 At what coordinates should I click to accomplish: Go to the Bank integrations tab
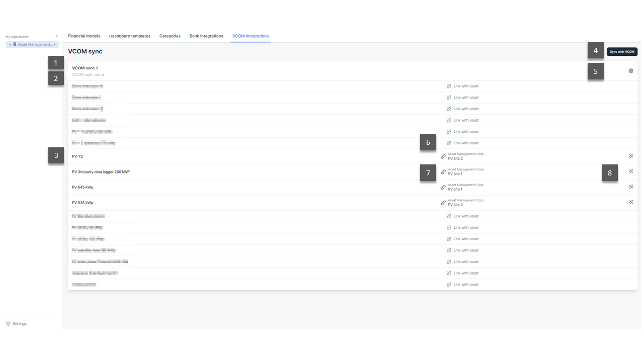pos(206,36)
